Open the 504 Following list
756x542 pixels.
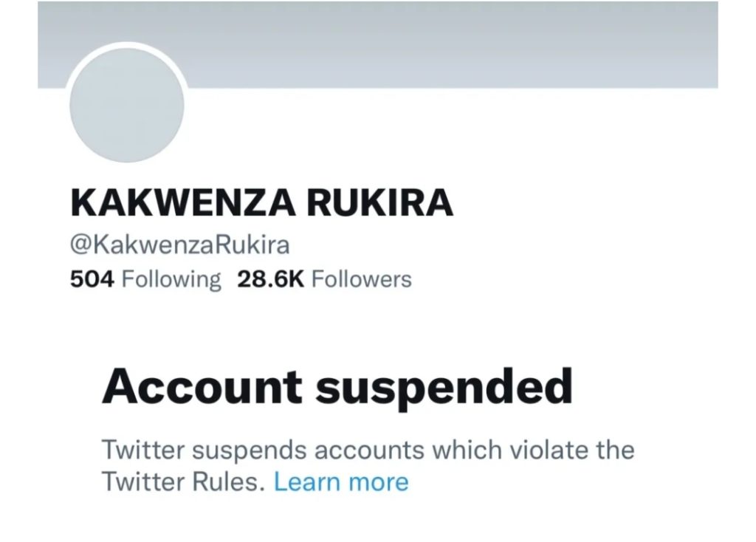(145, 280)
